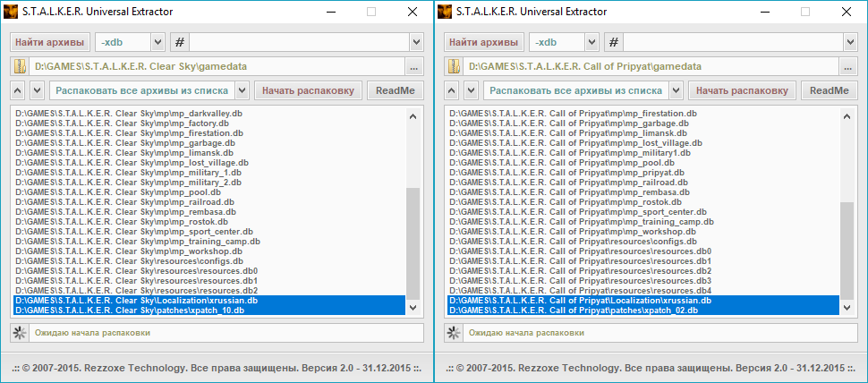
Task: Click the down arrow button in Clear Sky window
Action: point(37,90)
